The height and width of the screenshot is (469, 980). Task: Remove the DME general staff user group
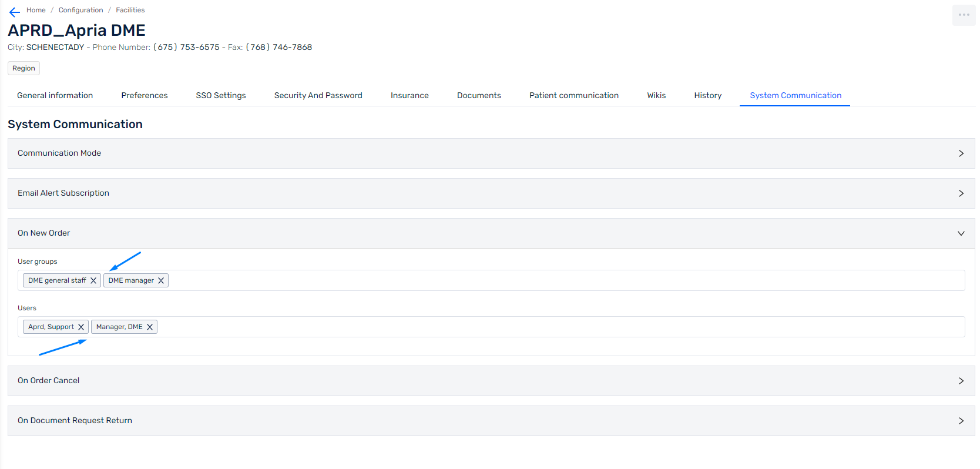pos(93,280)
